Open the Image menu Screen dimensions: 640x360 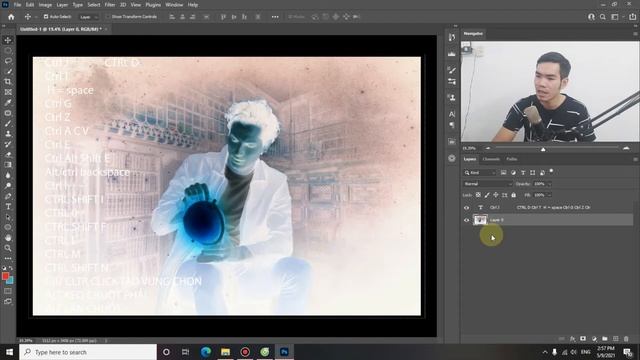pos(45,5)
